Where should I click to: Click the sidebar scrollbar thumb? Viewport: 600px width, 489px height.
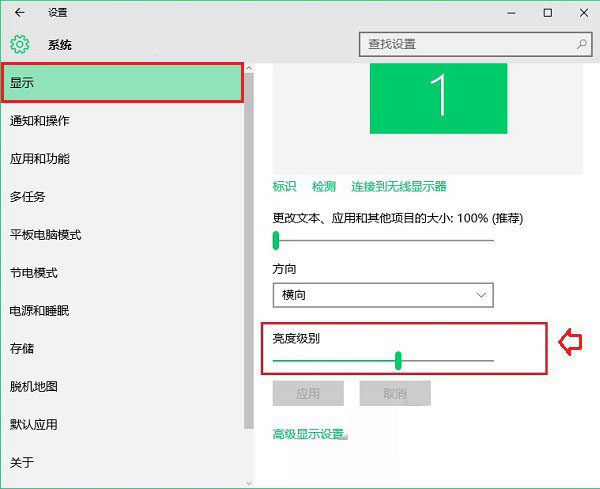249,251
